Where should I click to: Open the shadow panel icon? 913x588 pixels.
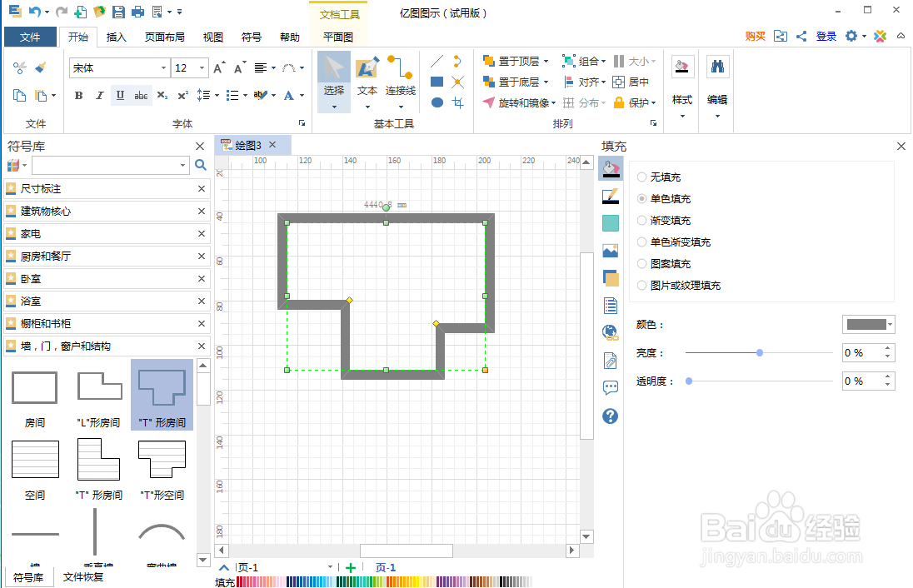click(x=611, y=223)
